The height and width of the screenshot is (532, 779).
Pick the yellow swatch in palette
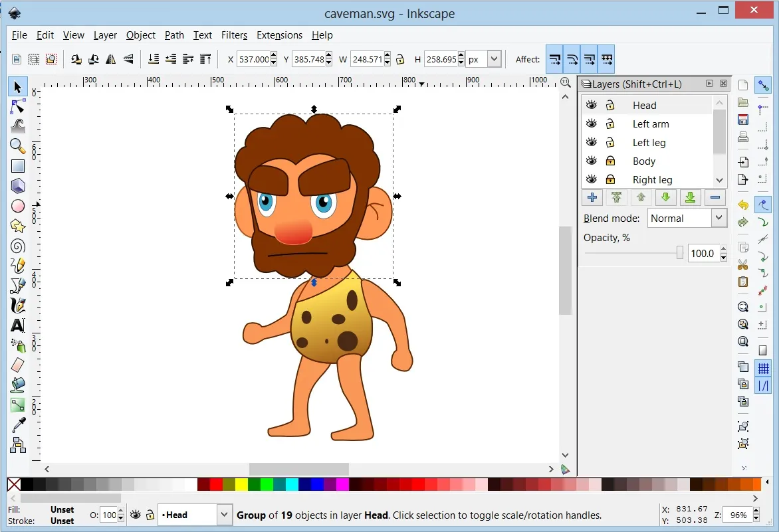(x=241, y=484)
